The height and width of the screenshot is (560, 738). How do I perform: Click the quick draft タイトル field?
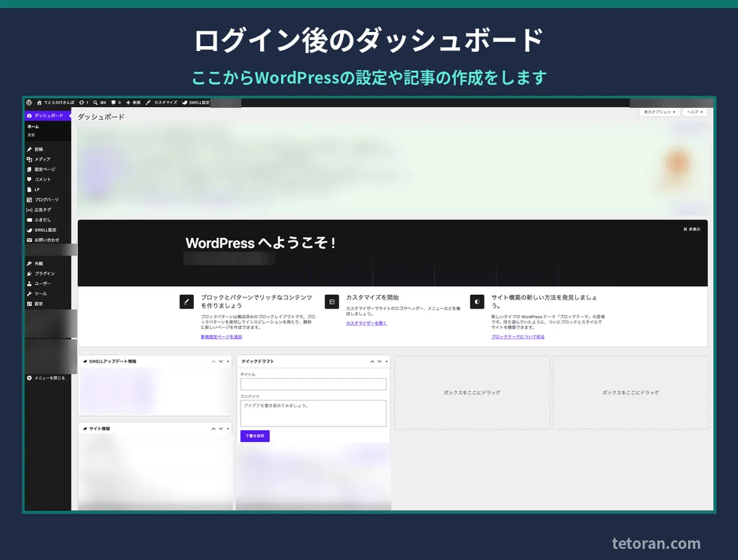313,384
